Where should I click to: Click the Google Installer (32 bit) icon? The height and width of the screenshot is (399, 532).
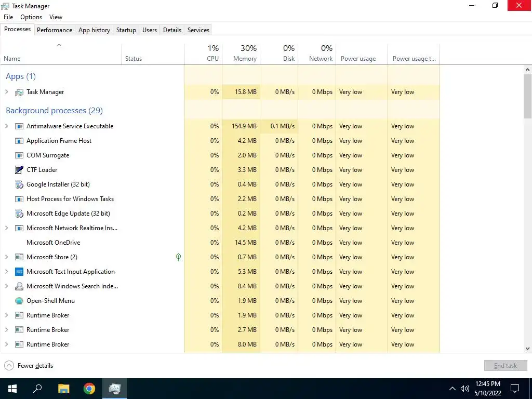click(19, 184)
